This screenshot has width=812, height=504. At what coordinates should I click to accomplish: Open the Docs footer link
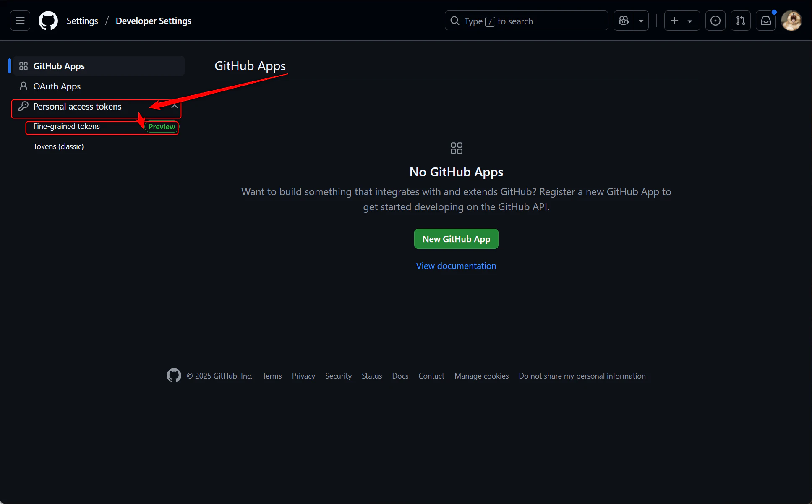click(400, 376)
